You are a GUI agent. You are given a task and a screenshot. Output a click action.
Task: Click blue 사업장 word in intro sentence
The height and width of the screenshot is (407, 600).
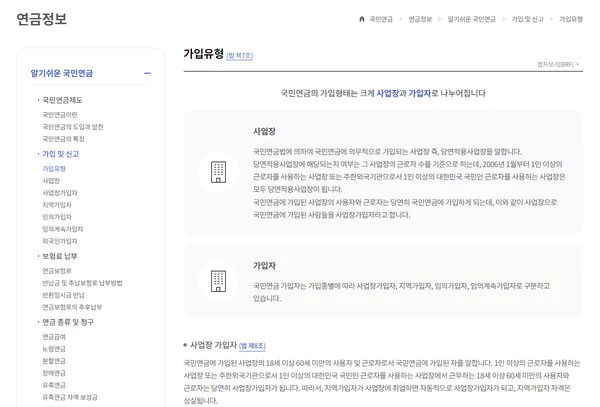coord(388,93)
